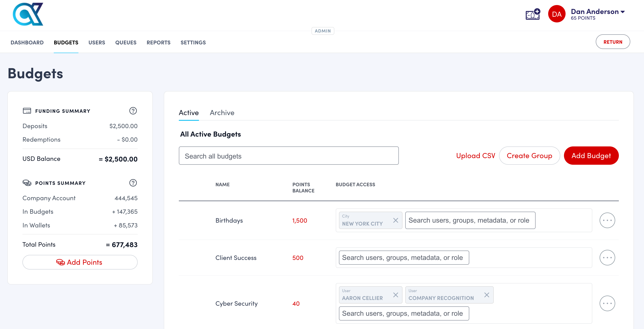Switch to the Archive tab
Viewport: 644px width, 329px height.
(222, 113)
